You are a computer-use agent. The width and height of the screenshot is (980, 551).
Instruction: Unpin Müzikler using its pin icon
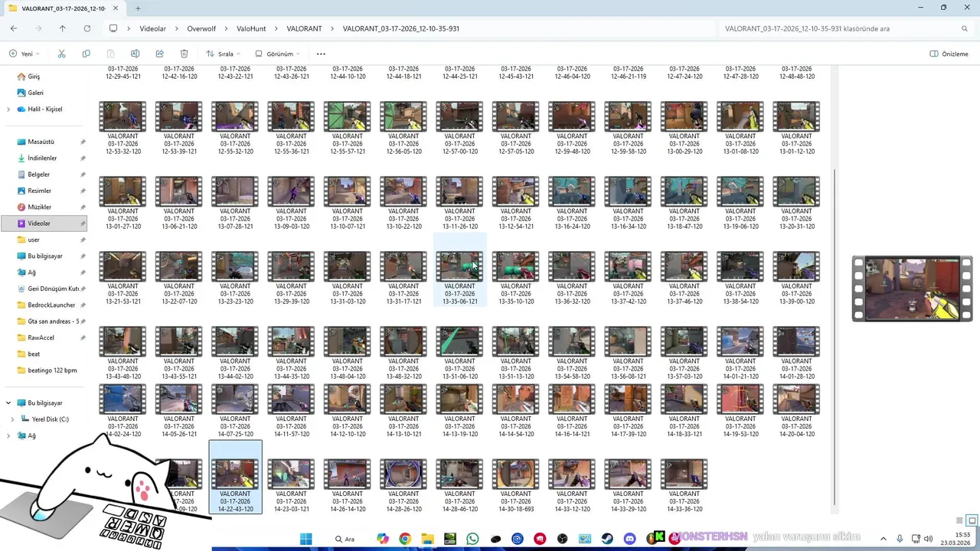coord(83,207)
